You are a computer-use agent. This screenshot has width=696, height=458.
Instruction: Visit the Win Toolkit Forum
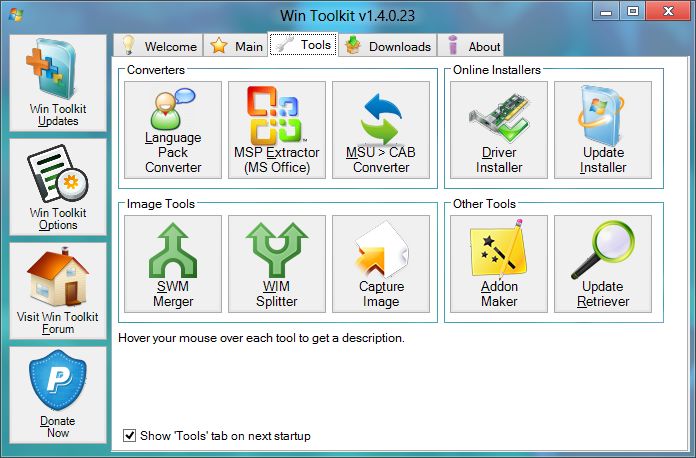click(58, 291)
